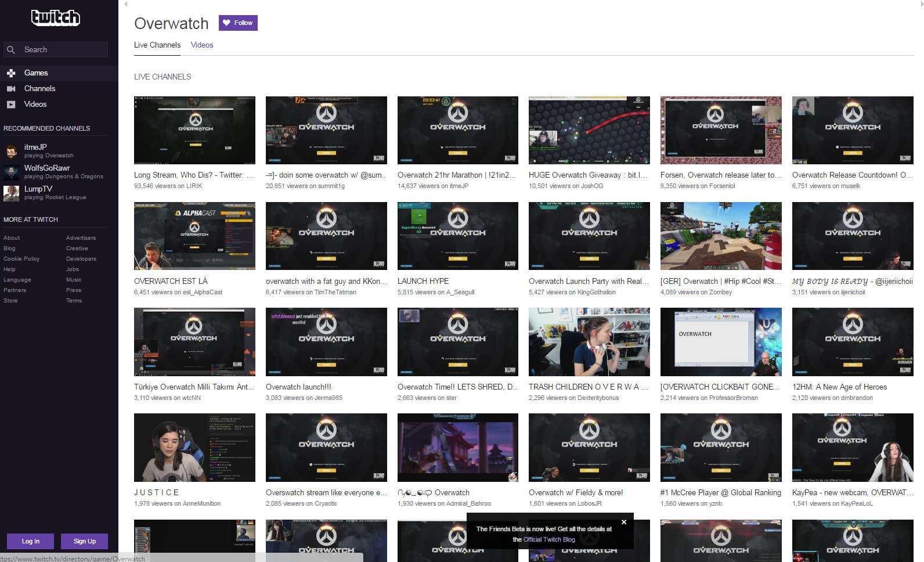Open the wtcNN channel link
The width and height of the screenshot is (924, 562).
192,398
